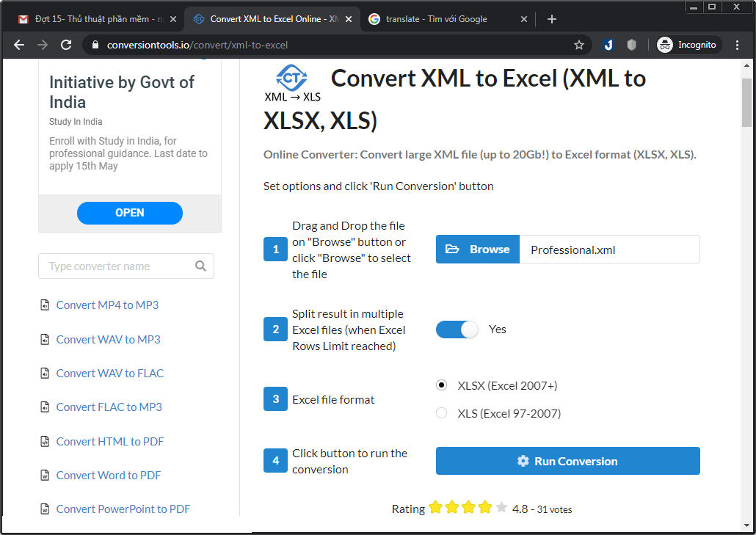Click OPEN in the Study In India ad
756x535 pixels.
tap(129, 213)
